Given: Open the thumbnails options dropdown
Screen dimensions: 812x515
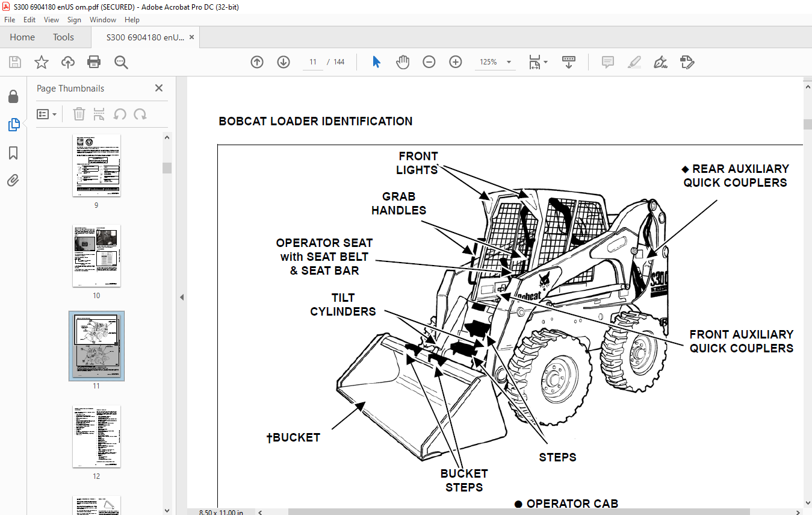Looking at the screenshot, I should [46, 114].
